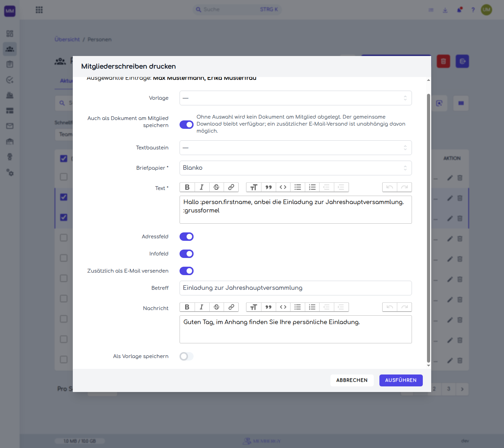Screen dimensions: 504x448
Task: Toggle italic in the Nachricht editor toolbar
Action: [202, 307]
